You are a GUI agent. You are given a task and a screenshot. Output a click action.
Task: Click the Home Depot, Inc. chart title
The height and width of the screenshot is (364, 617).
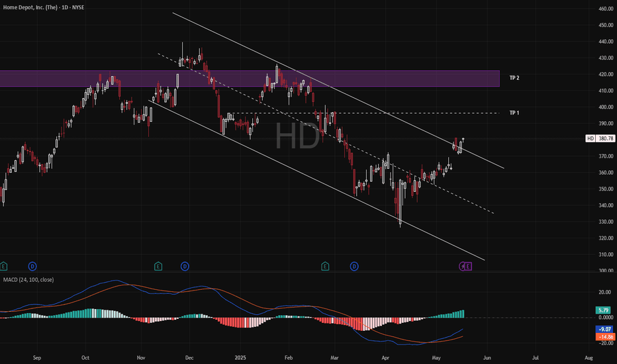click(x=44, y=7)
